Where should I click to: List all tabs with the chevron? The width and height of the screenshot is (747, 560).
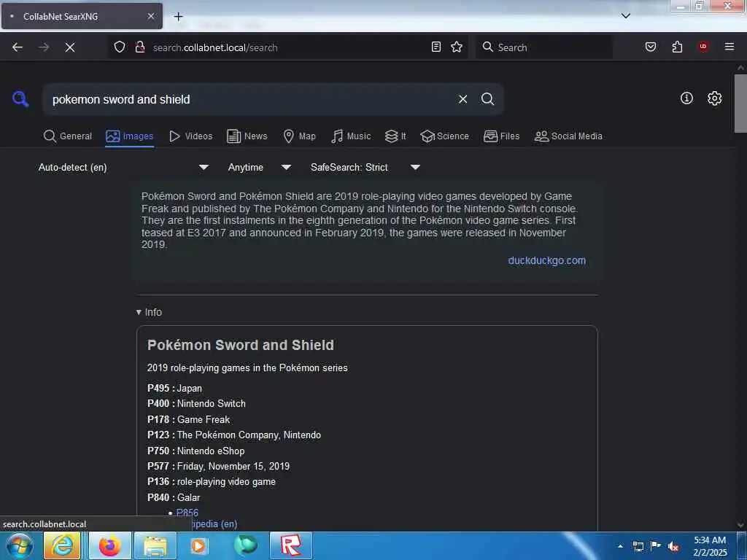tap(626, 16)
